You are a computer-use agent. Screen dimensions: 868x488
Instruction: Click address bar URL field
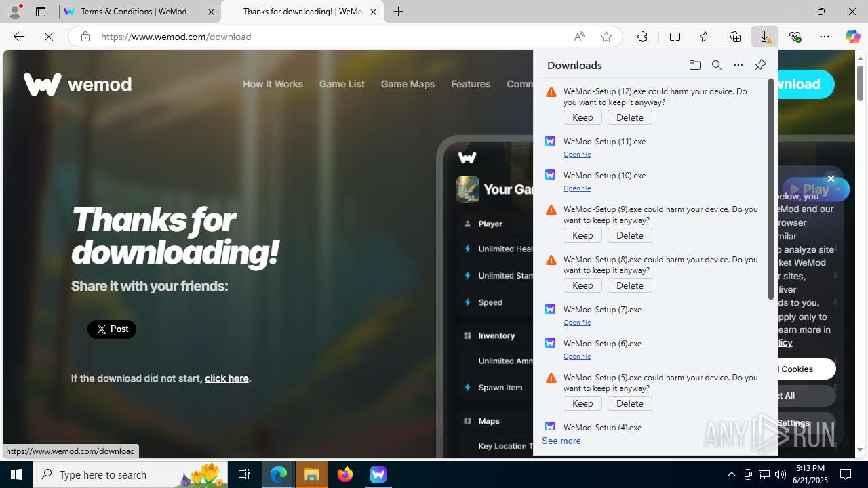[x=332, y=37]
